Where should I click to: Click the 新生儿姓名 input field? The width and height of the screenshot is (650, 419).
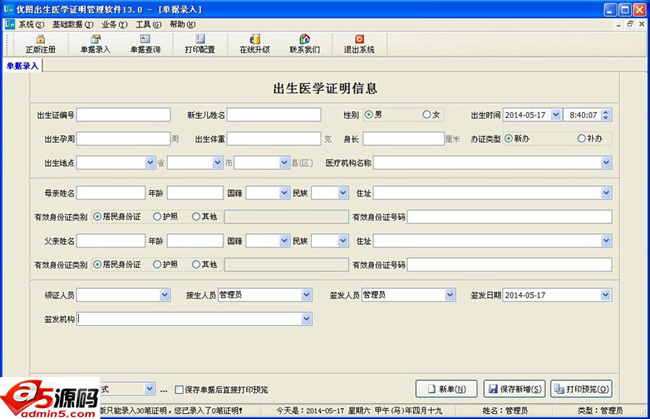(x=274, y=115)
